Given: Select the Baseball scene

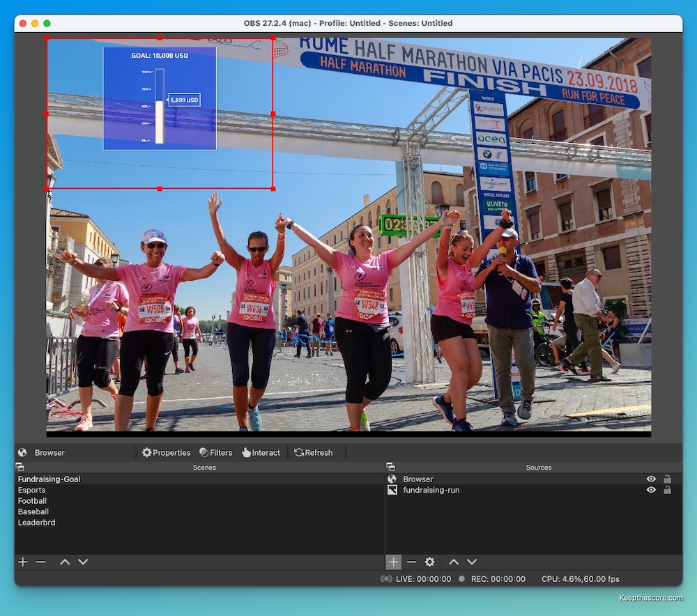Looking at the screenshot, I should [x=199, y=511].
